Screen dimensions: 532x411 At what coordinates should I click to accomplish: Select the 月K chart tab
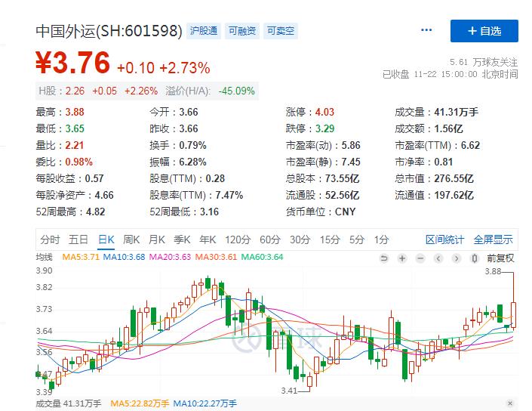click(157, 239)
